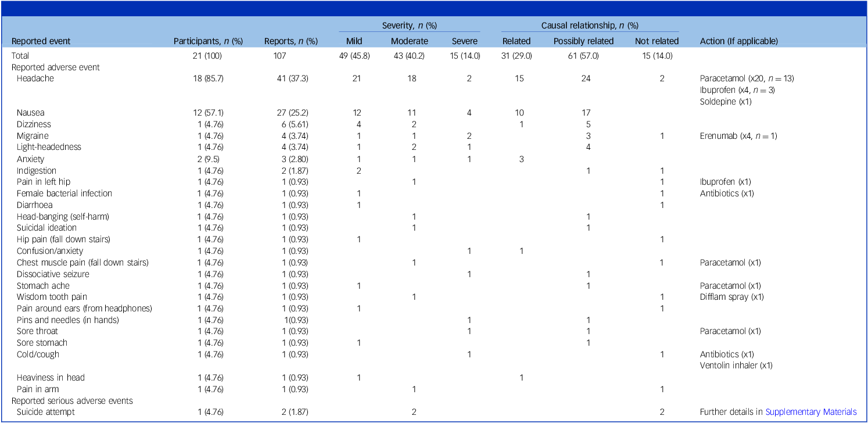Select the 'Severity, n (%)' group header

tap(409, 26)
